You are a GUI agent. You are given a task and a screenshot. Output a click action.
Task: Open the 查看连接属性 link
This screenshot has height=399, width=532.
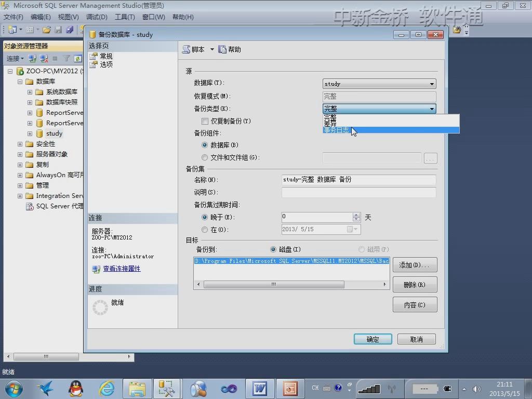pyautogui.click(x=122, y=269)
